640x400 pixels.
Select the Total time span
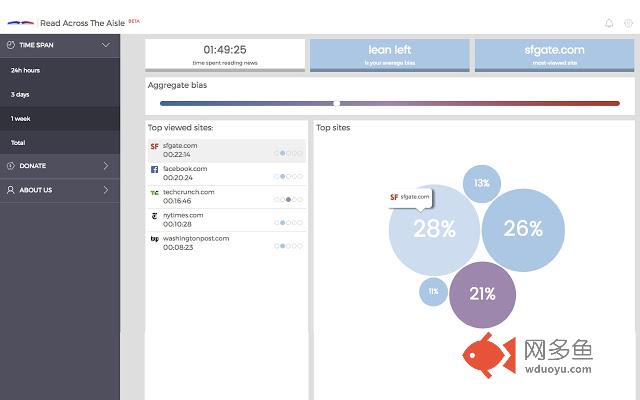pos(18,142)
